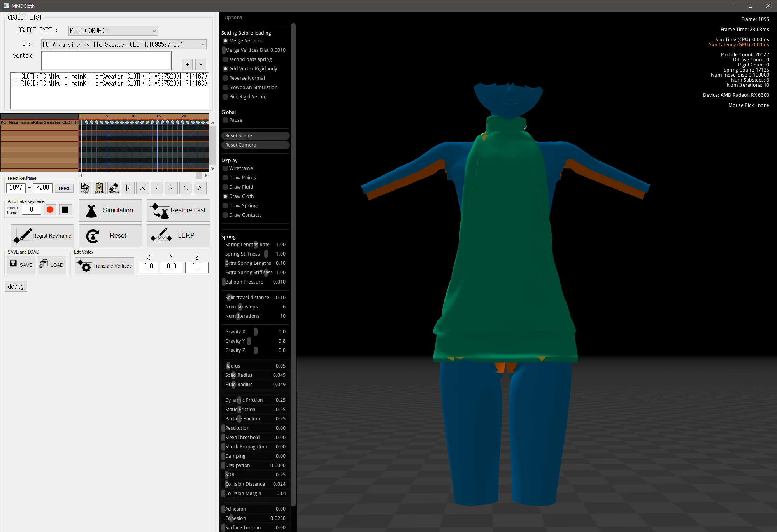The image size is (777, 532).
Task: Click the copy keyframe icon
Action: tap(85, 188)
